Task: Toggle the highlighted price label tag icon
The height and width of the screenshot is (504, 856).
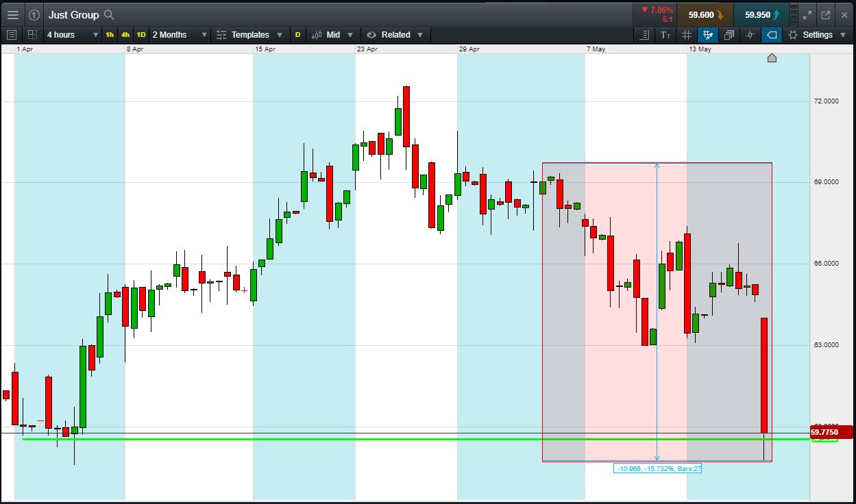Action: tap(772, 35)
